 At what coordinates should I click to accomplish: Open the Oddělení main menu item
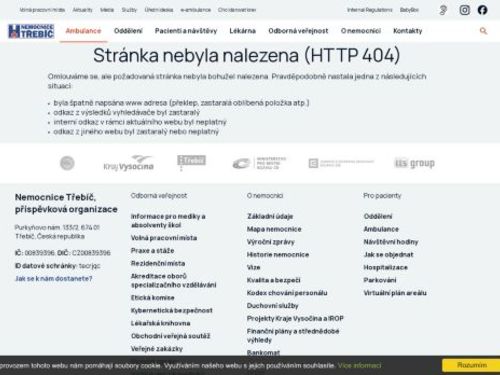pyautogui.click(x=128, y=31)
